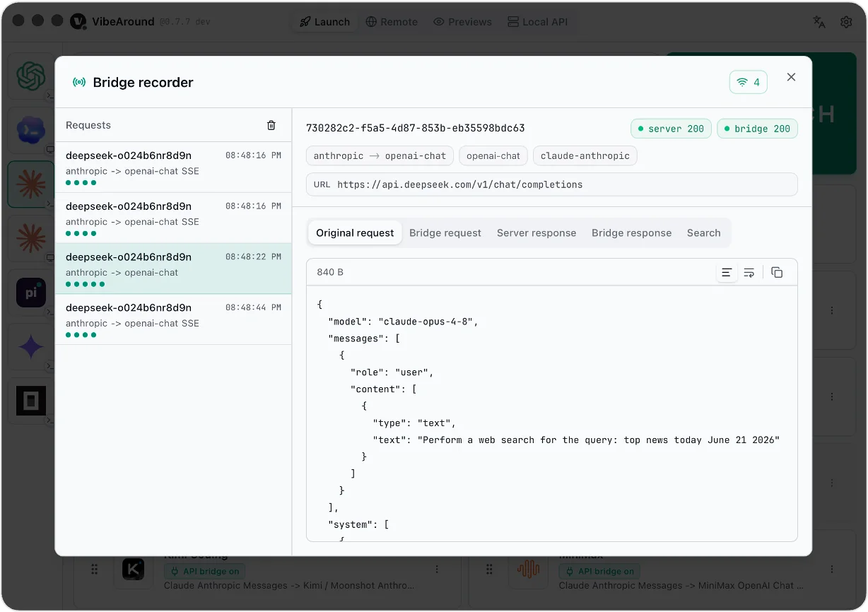Open the Previews tab in title bar

pos(462,22)
